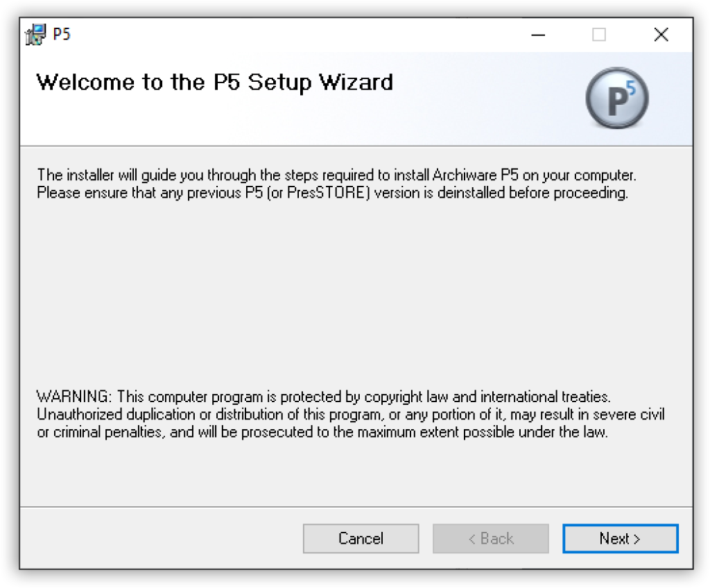This screenshot has width=710, height=588.
Task: Click the line starting "Unauthorized duplication or distribution"
Action: pos(350,415)
